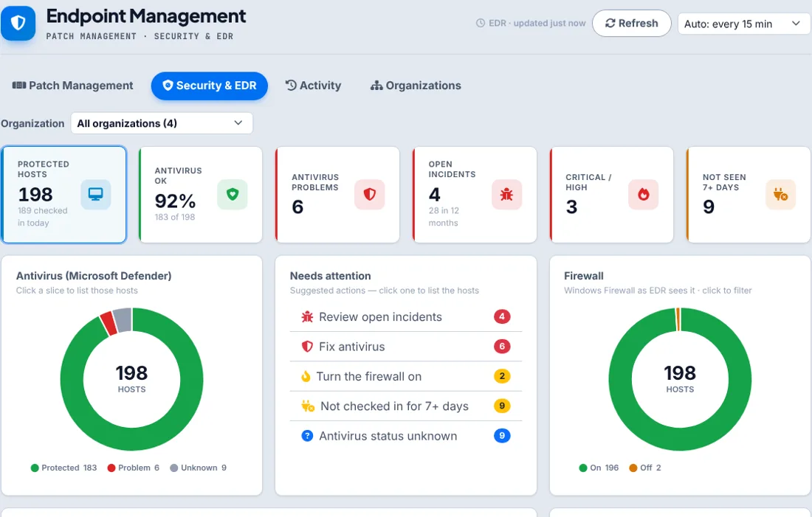
Task: Click the red 6 badge for Fix antivirus
Action: tap(502, 346)
